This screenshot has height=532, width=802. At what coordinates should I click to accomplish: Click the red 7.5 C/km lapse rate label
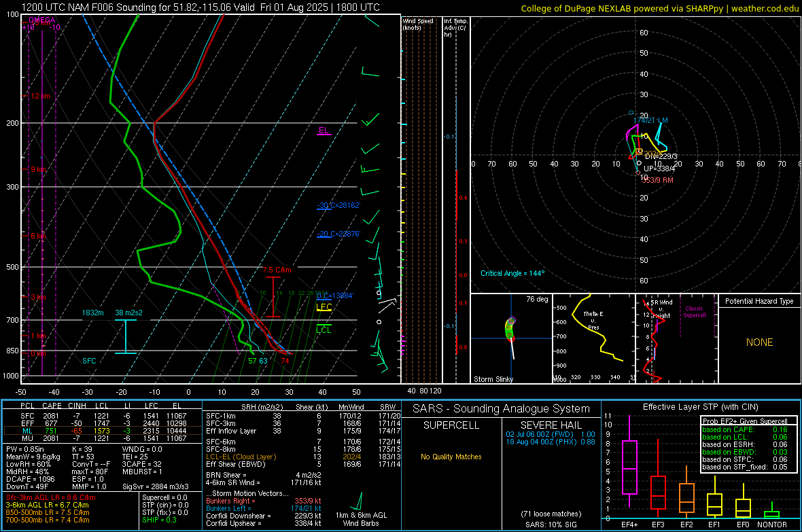click(277, 270)
